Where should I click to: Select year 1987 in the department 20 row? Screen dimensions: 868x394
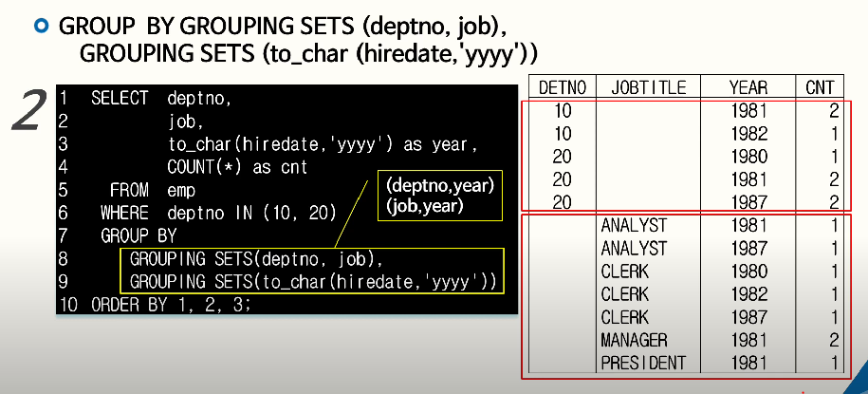748,202
